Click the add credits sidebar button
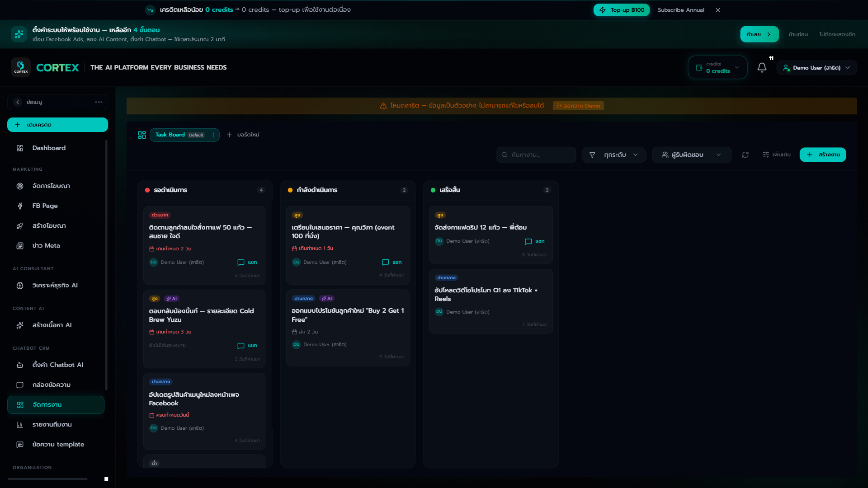The height and width of the screenshot is (488, 868). [x=57, y=125]
